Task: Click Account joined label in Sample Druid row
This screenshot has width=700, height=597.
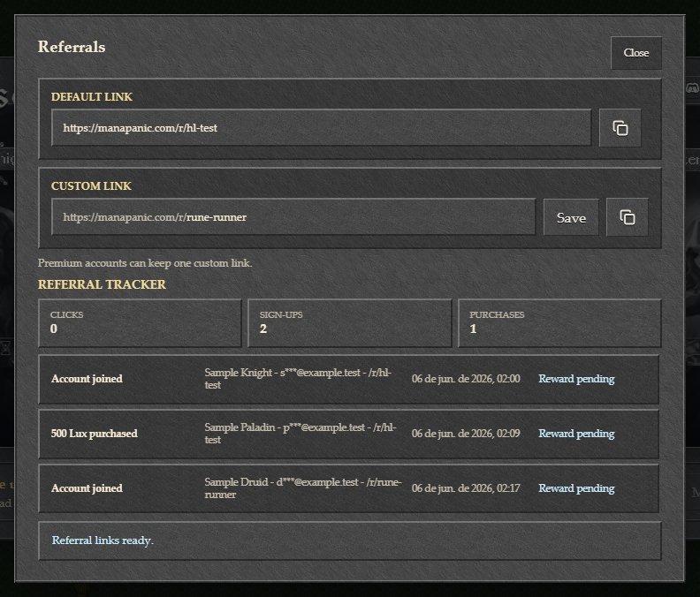Action: (x=87, y=488)
